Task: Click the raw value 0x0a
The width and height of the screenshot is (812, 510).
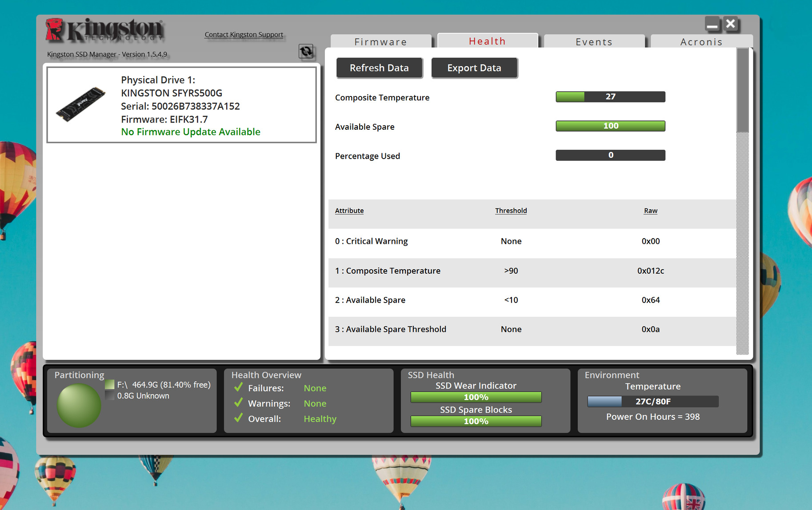Action: pyautogui.click(x=651, y=329)
